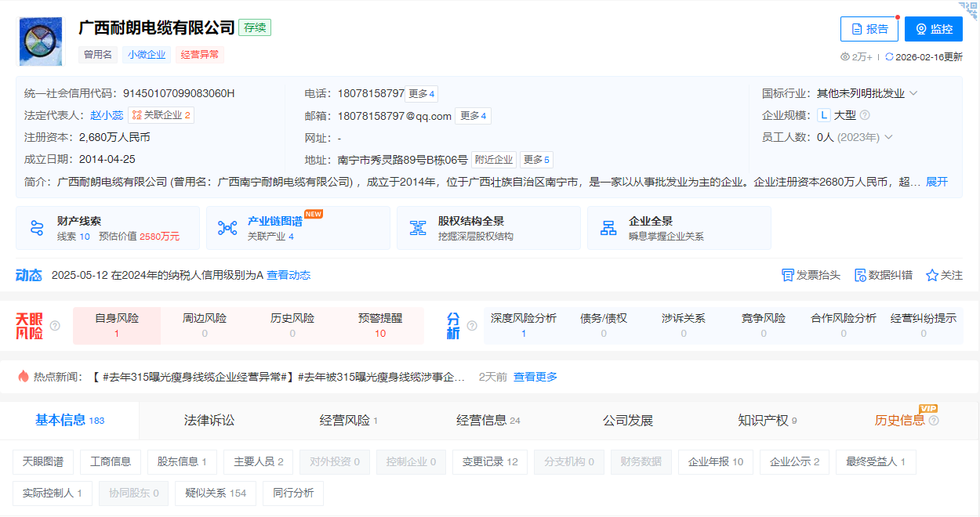Click the hot news flame icon
Image resolution: width=980 pixels, height=517 pixels.
(24, 376)
